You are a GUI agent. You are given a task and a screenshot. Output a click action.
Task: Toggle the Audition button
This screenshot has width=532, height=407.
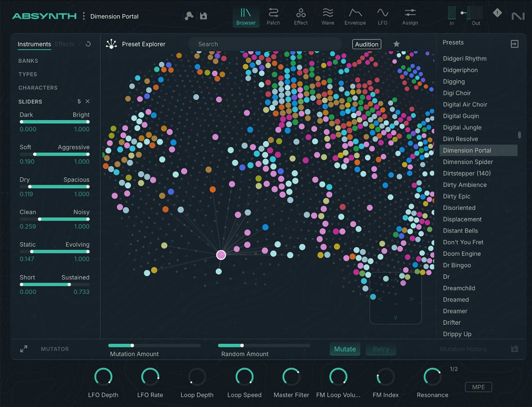tap(367, 44)
